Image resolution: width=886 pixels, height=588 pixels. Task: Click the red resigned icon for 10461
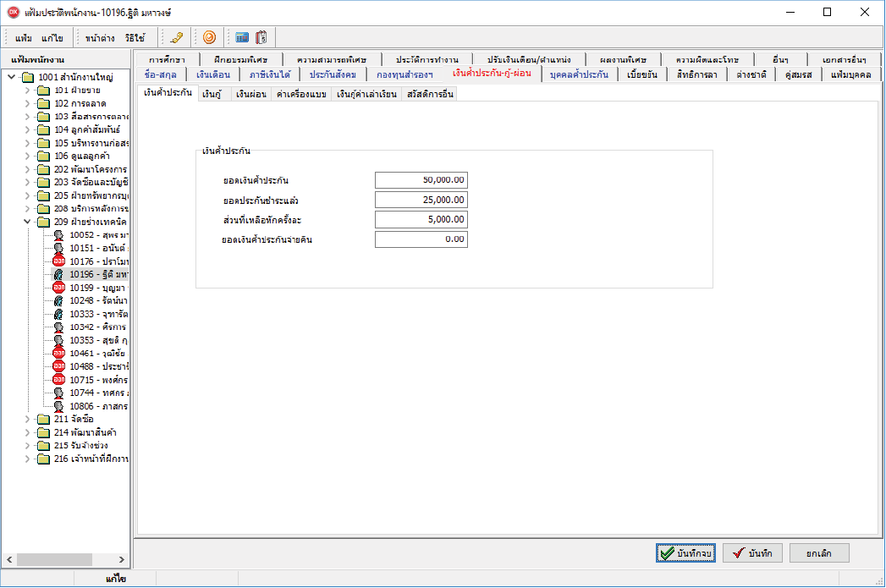pyautogui.click(x=58, y=353)
